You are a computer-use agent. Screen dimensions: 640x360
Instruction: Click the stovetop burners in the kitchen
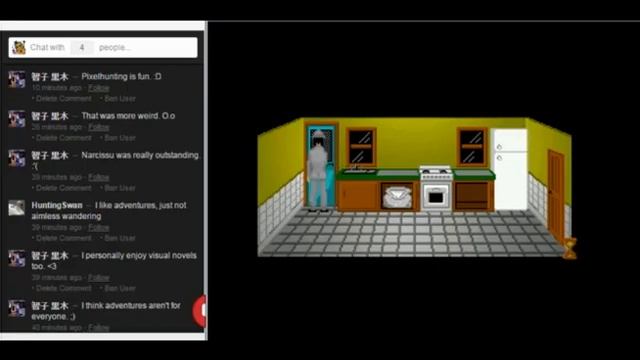(436, 170)
